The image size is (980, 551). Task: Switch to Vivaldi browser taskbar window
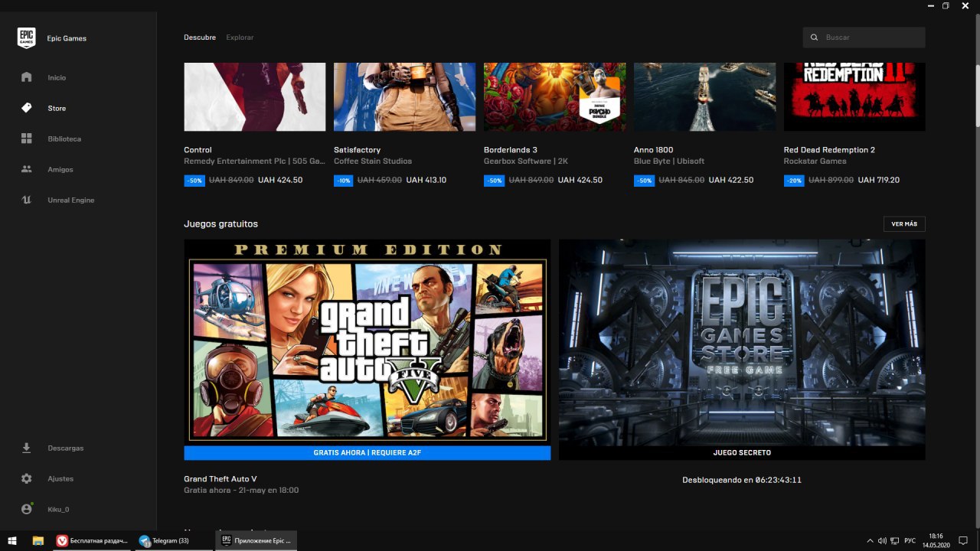point(92,540)
